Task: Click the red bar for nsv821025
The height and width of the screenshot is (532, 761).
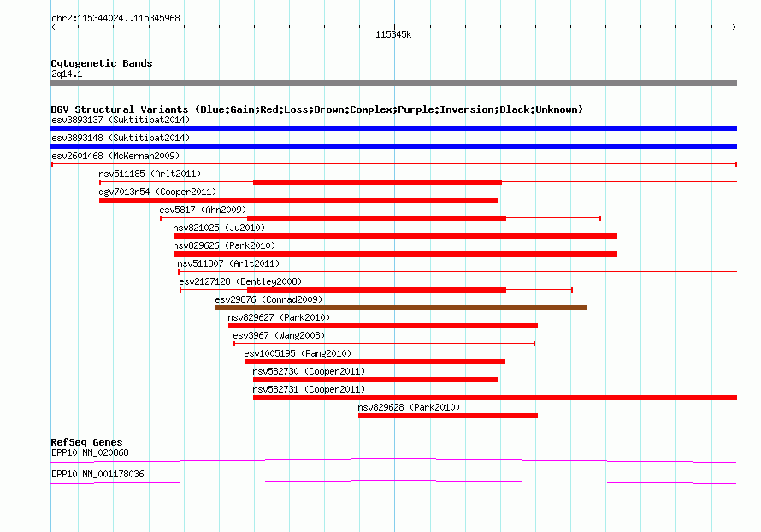Action: [395, 236]
